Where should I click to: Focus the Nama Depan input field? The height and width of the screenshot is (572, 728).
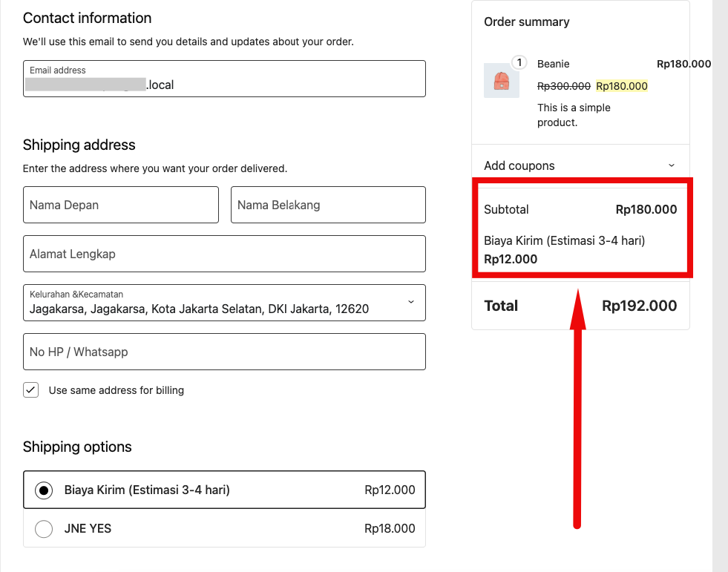tap(120, 205)
